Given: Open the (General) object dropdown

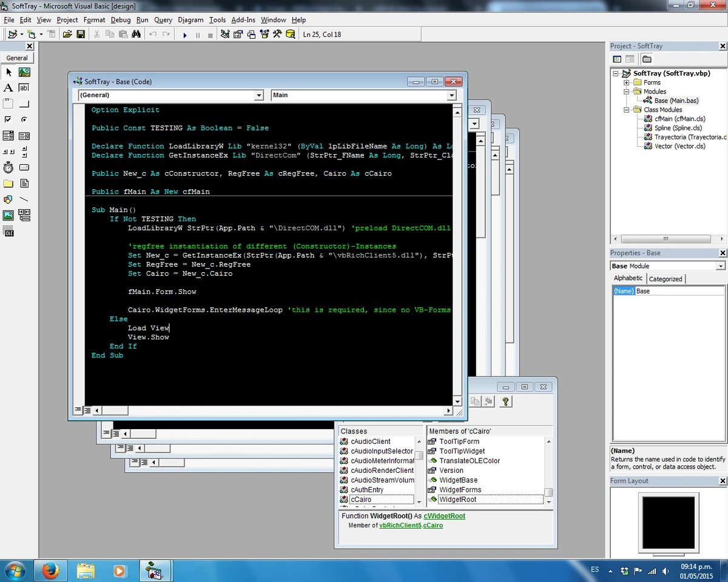Looking at the screenshot, I should [259, 95].
